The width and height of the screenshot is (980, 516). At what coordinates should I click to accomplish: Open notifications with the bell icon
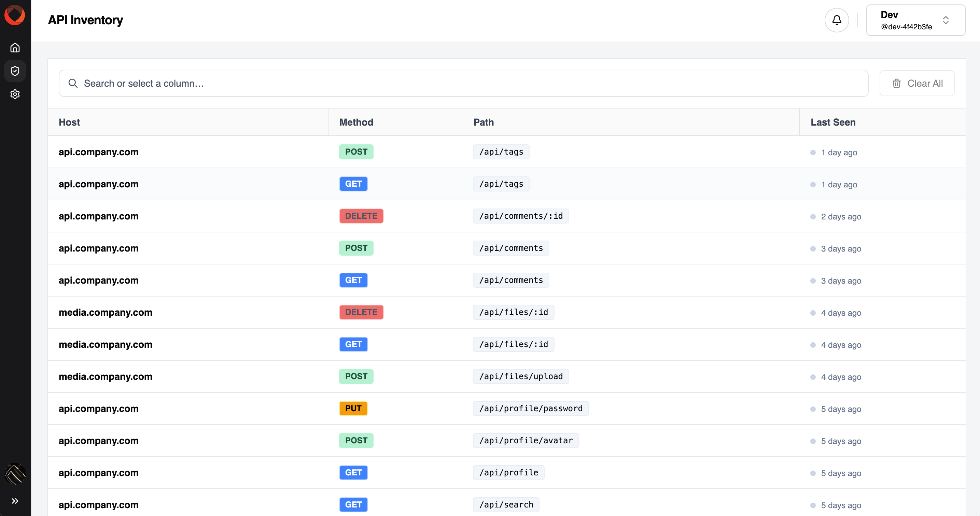tap(837, 20)
